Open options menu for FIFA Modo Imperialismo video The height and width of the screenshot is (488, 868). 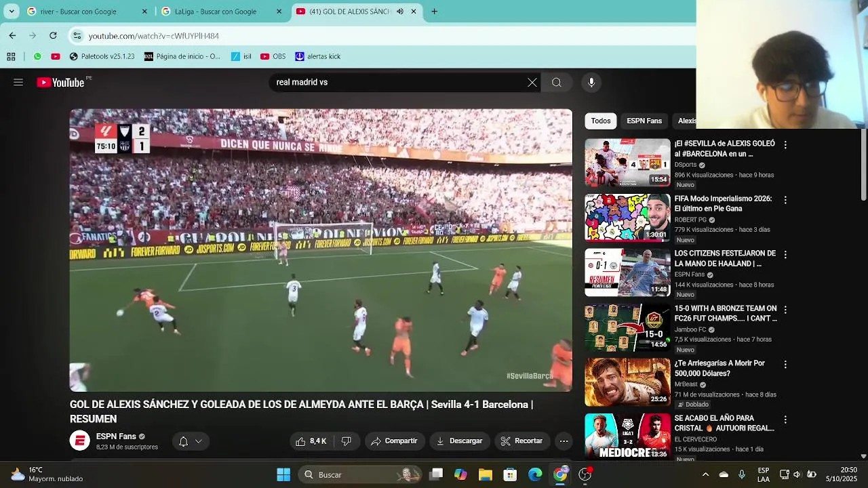[x=785, y=200]
